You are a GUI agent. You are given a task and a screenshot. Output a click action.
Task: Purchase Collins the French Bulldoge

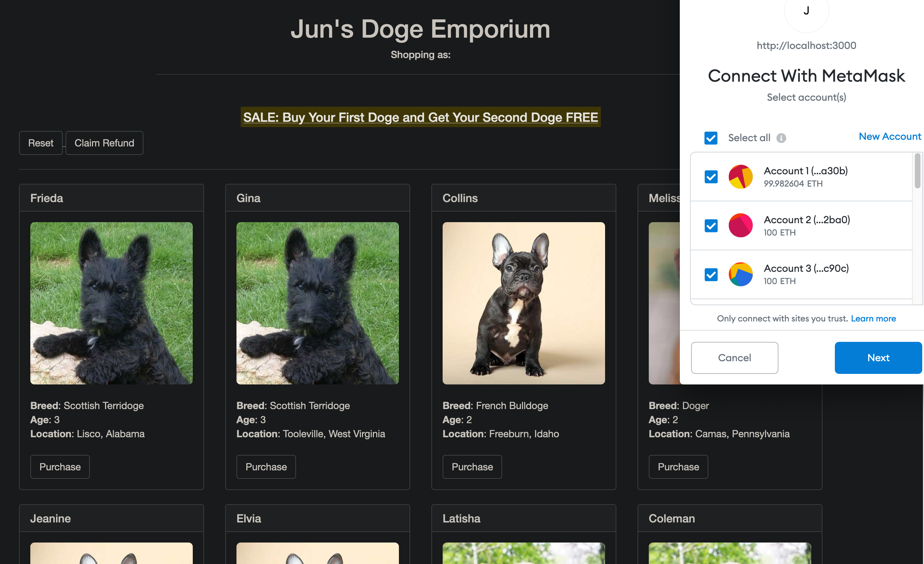pyautogui.click(x=472, y=466)
